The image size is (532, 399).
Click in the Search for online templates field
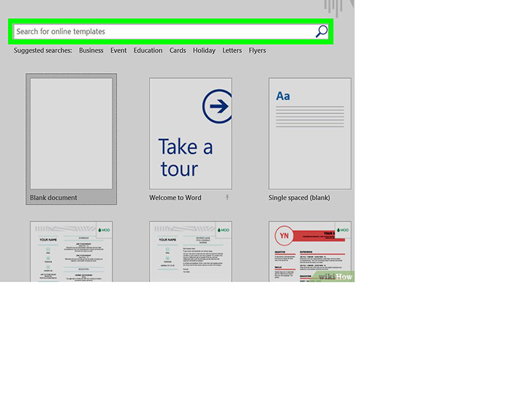[164, 31]
